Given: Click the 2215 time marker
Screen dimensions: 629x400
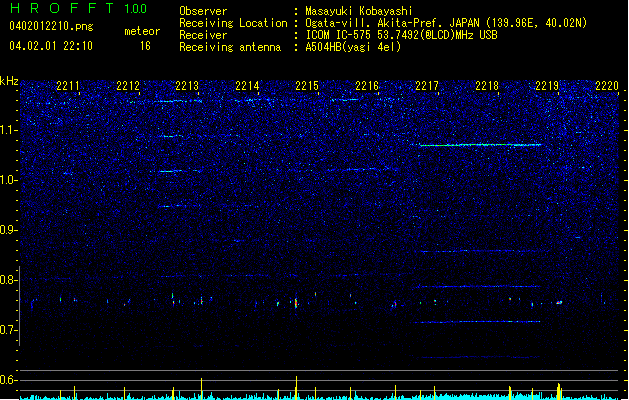Looking at the screenshot, I should pos(307,85).
